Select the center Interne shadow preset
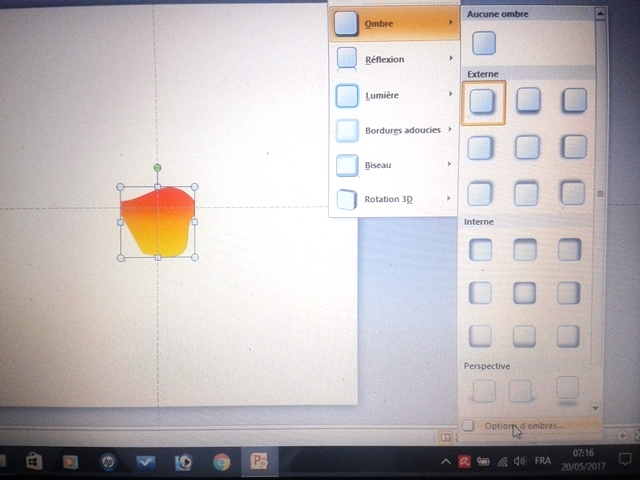 [x=525, y=293]
